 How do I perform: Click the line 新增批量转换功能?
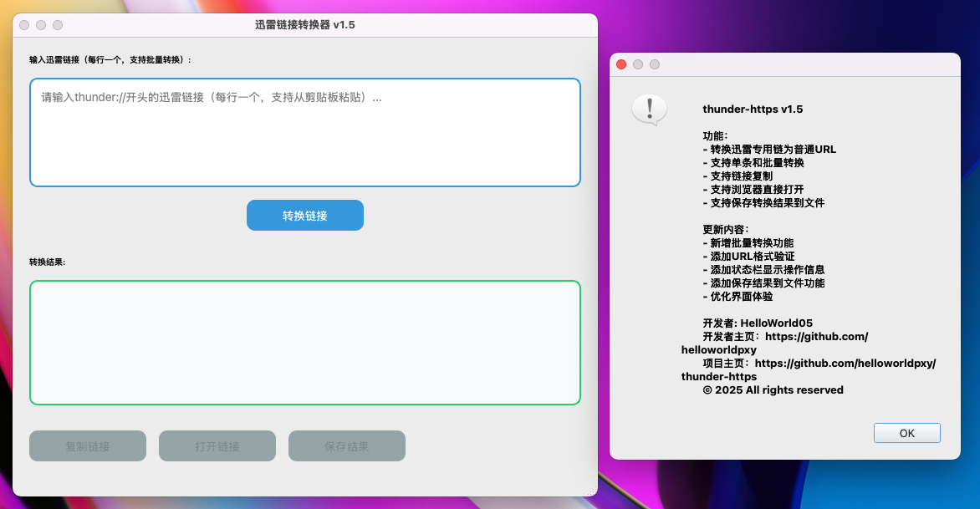point(748,243)
